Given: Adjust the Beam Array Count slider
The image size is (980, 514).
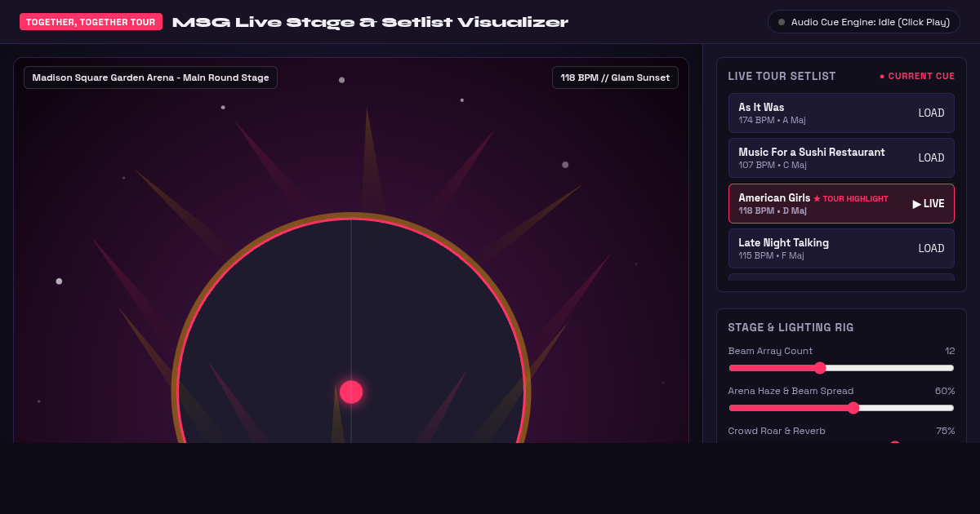Looking at the screenshot, I should [x=841, y=367].
